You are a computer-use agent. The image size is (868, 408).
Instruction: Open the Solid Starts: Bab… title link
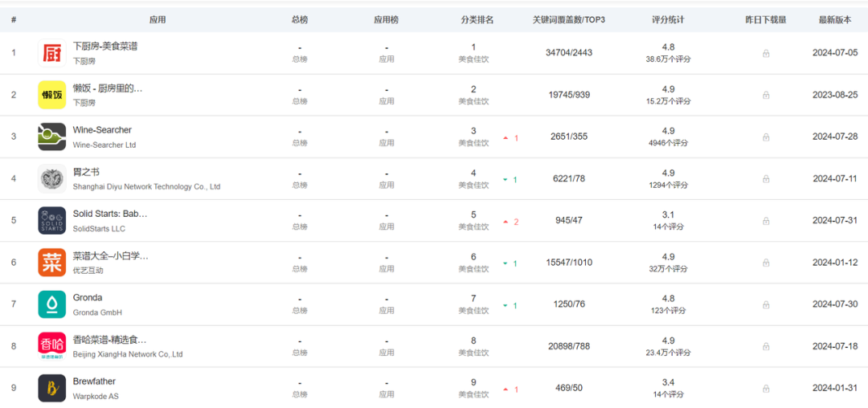click(x=110, y=214)
